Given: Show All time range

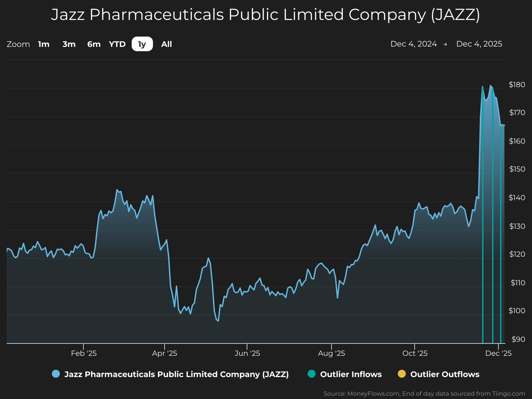Looking at the screenshot, I should point(167,44).
